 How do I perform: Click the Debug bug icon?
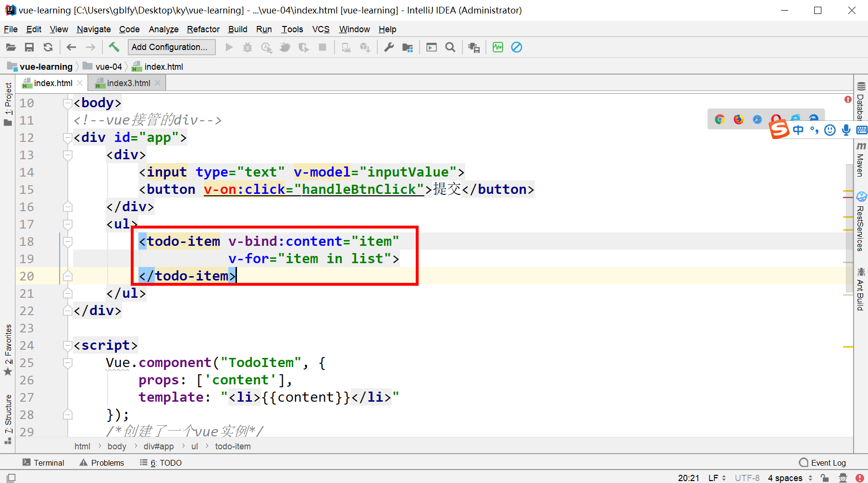pos(248,47)
